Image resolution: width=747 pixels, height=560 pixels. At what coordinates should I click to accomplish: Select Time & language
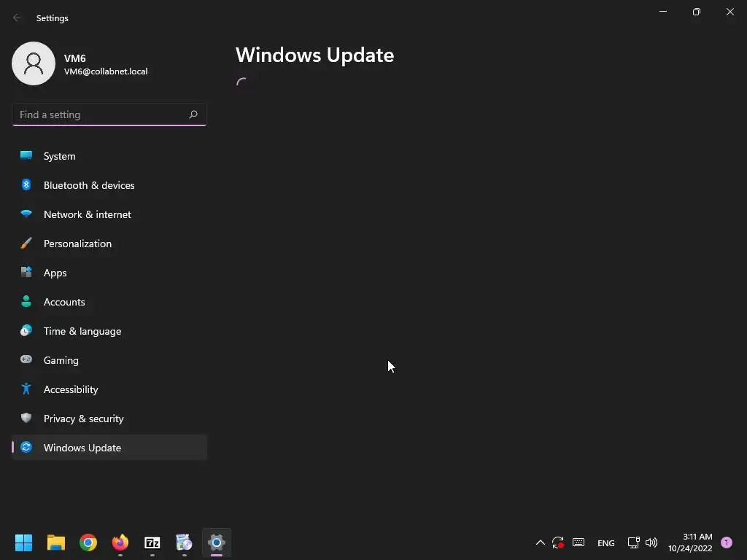pos(109,331)
